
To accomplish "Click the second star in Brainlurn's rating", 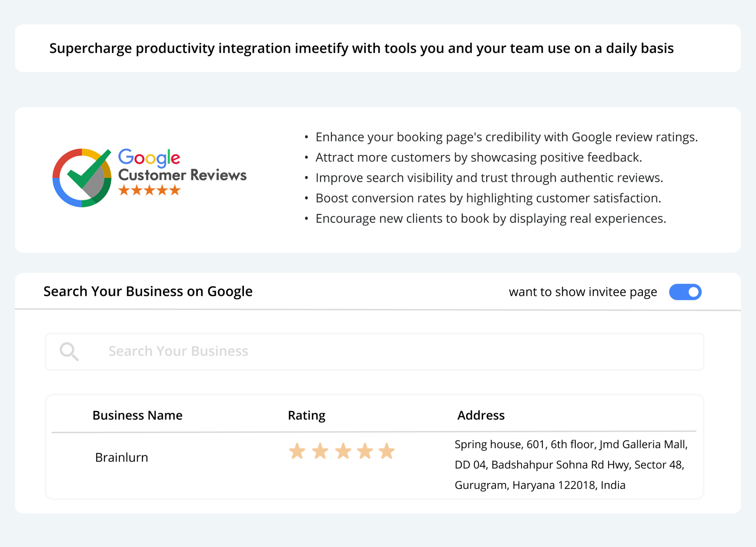I will pos(320,451).
